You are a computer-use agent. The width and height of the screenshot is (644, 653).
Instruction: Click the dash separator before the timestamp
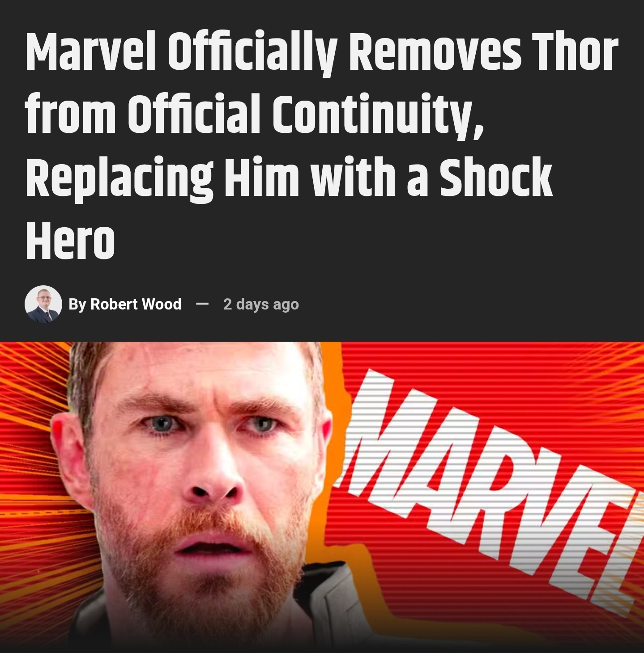[202, 304]
